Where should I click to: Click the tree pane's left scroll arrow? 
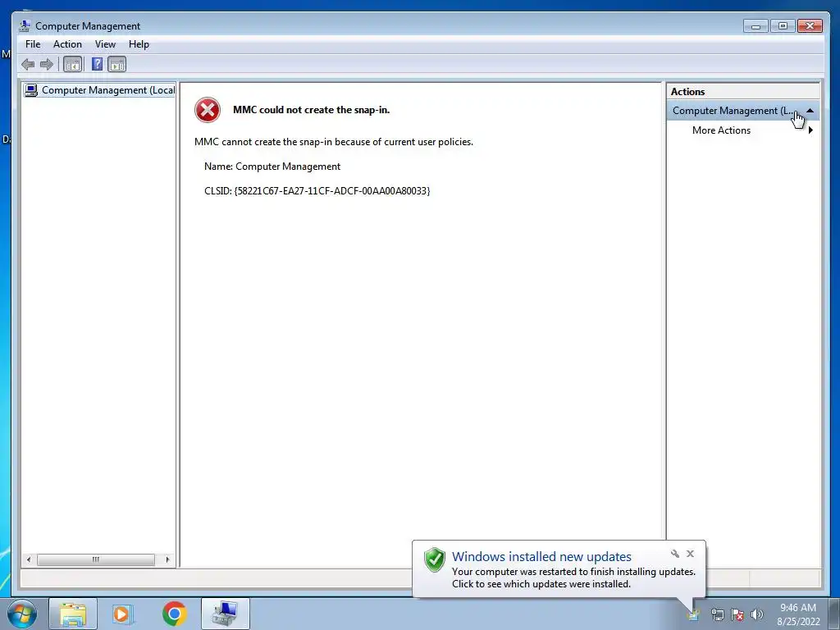pyautogui.click(x=29, y=559)
